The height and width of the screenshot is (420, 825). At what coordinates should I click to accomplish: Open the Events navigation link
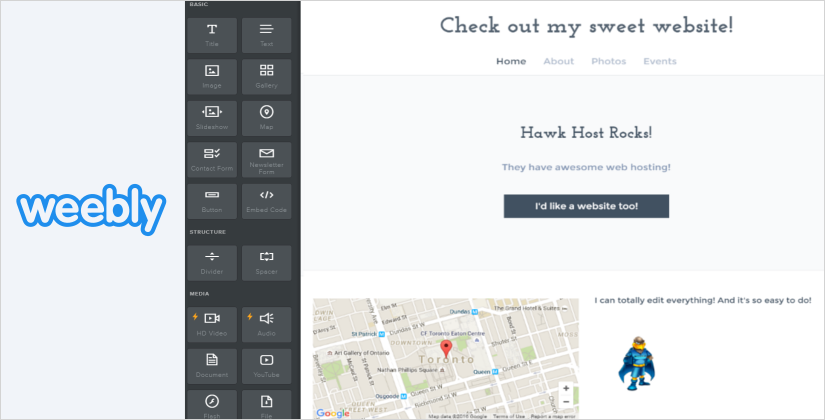[x=660, y=62]
